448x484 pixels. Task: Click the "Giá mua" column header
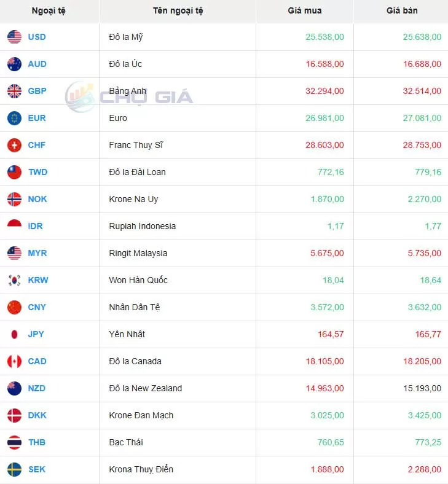(304, 10)
